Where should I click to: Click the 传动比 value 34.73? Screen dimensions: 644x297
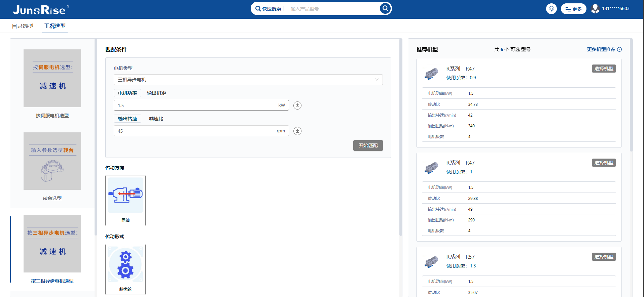tap(473, 104)
